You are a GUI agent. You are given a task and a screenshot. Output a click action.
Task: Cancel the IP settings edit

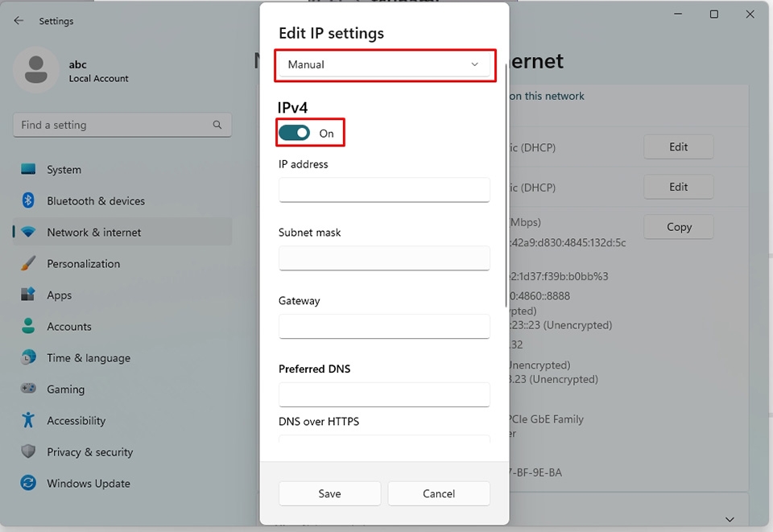[x=439, y=493]
